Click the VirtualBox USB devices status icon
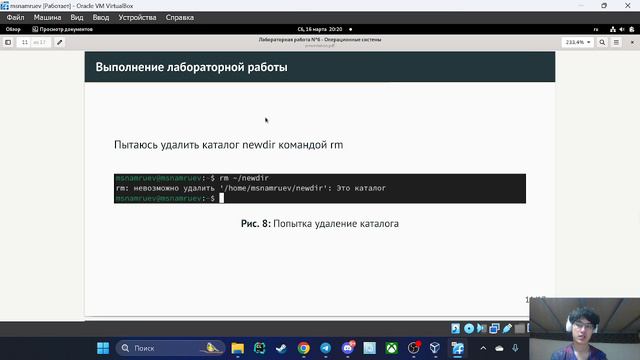This screenshot has height=360, width=640. pos(507,328)
